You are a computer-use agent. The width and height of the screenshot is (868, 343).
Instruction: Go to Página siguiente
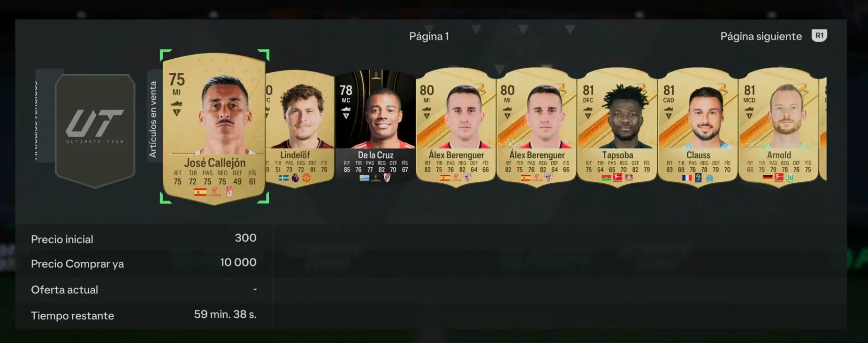coord(761,36)
